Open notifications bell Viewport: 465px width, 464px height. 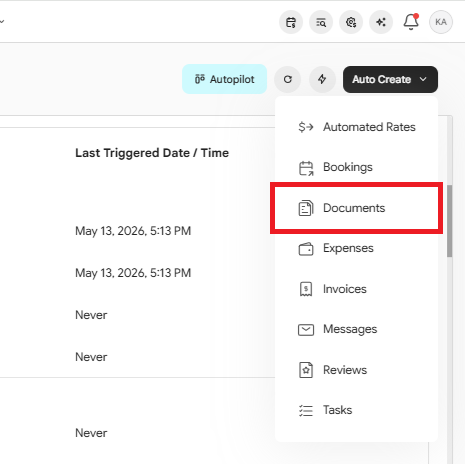(x=411, y=22)
